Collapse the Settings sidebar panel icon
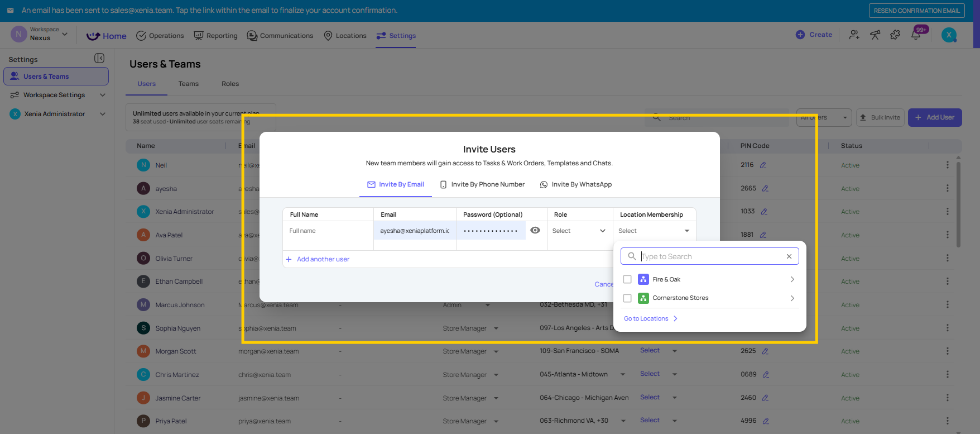980x434 pixels. pos(99,59)
